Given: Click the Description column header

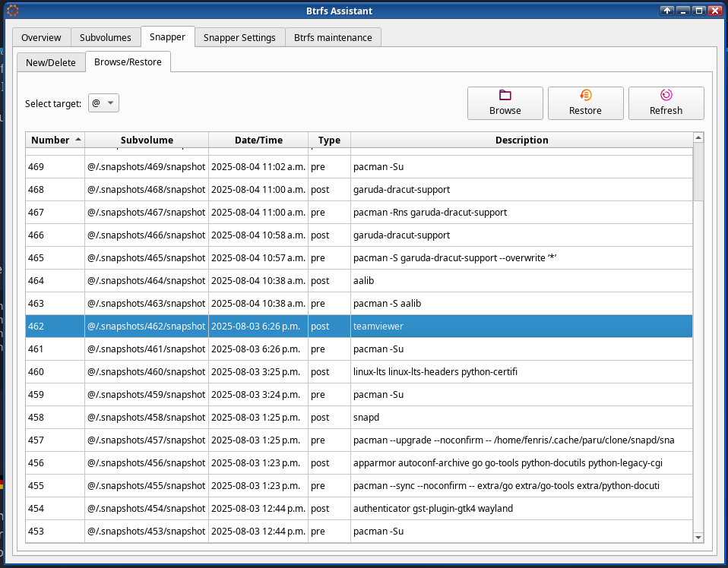Looking at the screenshot, I should (x=521, y=140).
